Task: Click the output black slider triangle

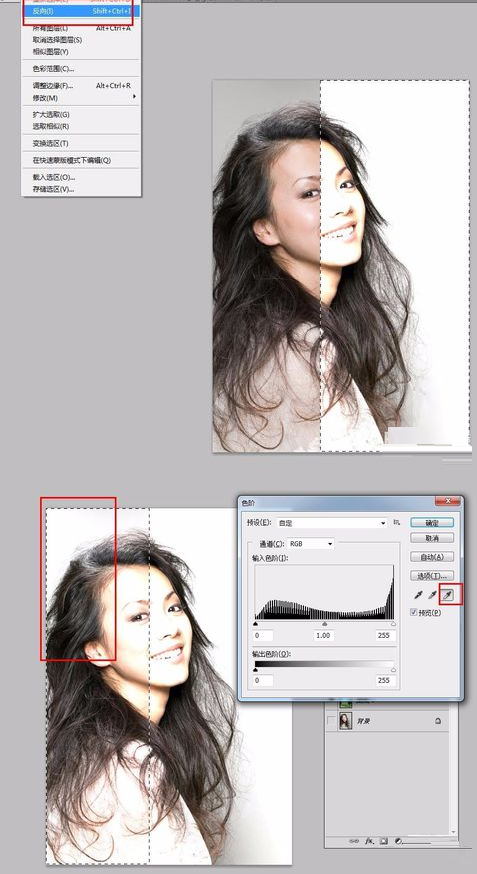Action: click(x=256, y=669)
